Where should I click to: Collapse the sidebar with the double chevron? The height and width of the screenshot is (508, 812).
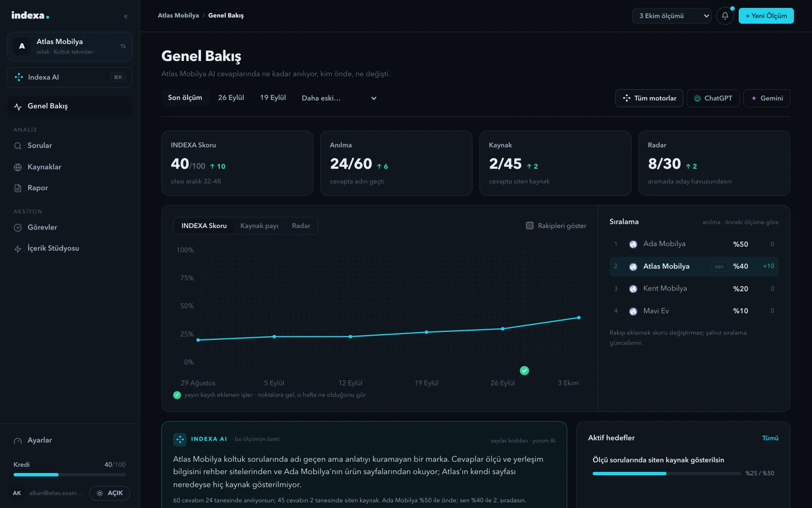tap(126, 16)
